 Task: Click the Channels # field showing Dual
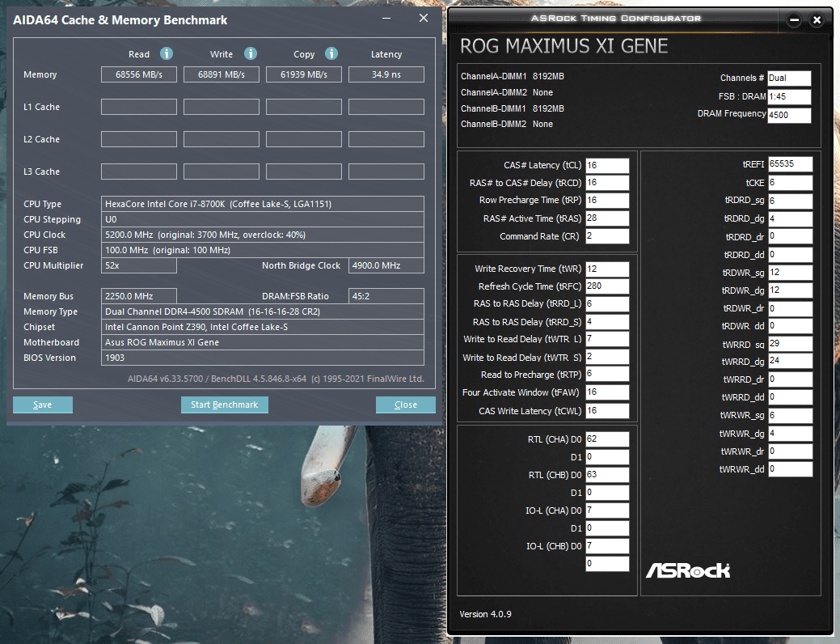tap(789, 78)
